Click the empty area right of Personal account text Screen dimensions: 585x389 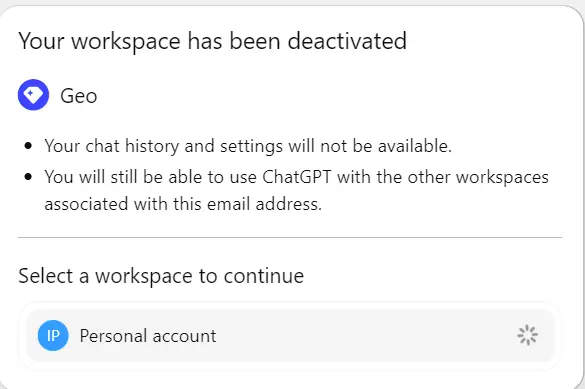click(366, 336)
